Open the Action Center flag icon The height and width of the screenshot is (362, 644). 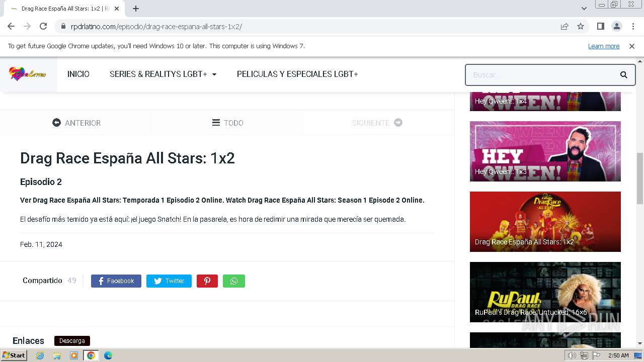597,355
